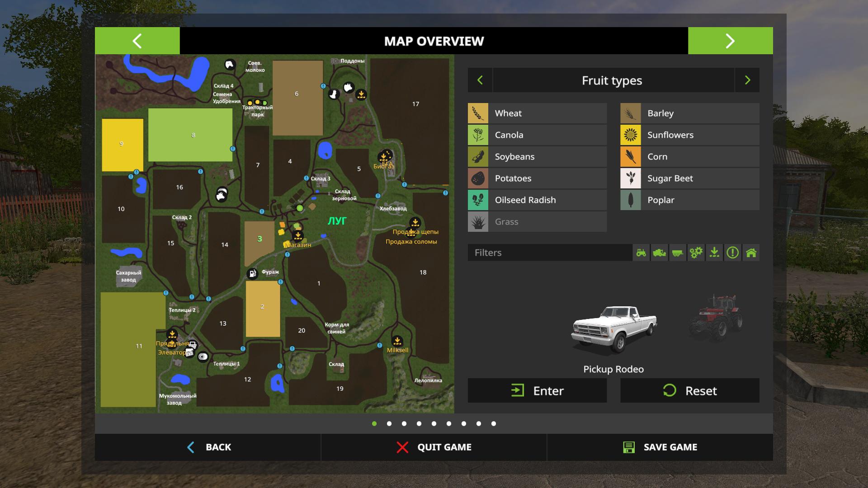Toggle the combine harvester map filter
Image resolution: width=868 pixels, height=488 pixels.
click(659, 253)
